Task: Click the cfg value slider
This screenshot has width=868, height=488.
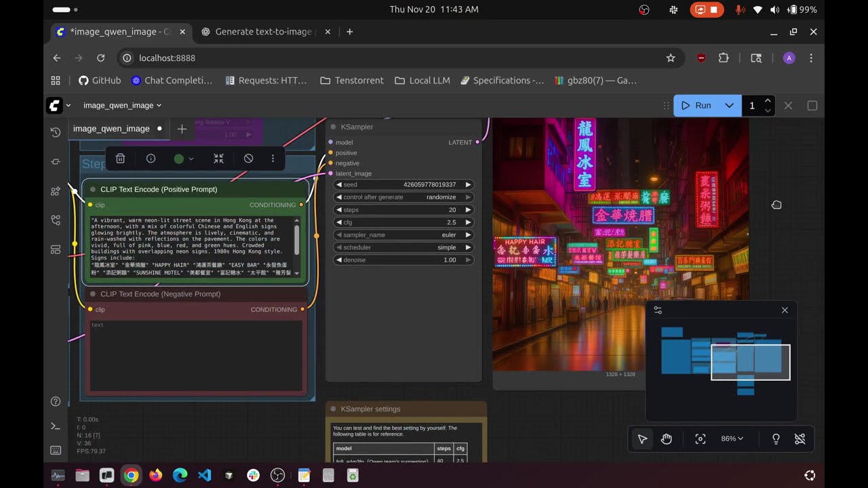Action: pos(403,222)
